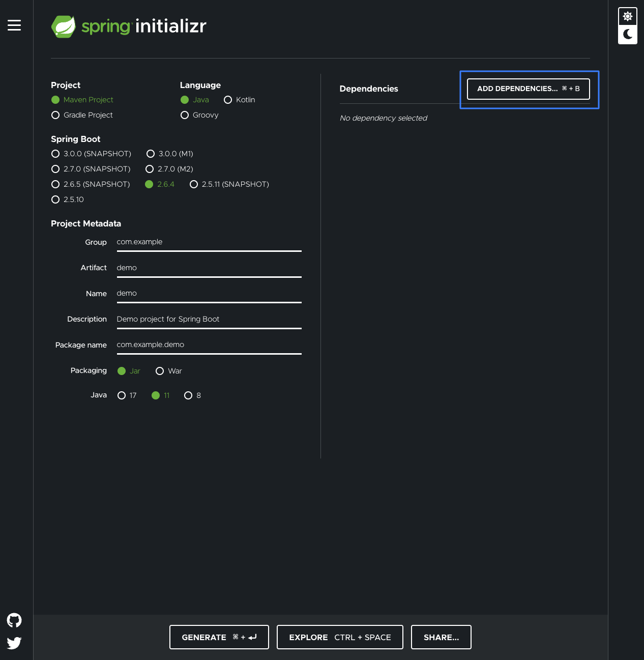The width and height of the screenshot is (644, 660).
Task: Switch to light theme sun icon
Action: pyautogui.click(x=628, y=16)
